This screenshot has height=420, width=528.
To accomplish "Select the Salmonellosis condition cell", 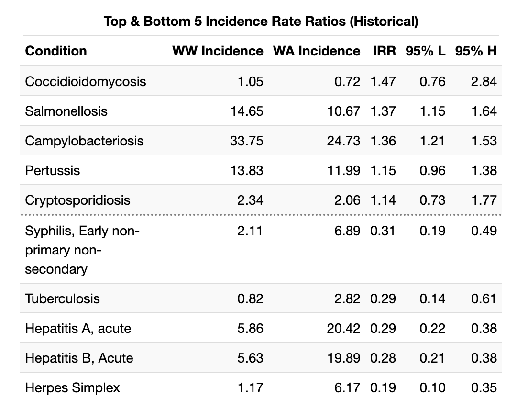I will tap(66, 111).
